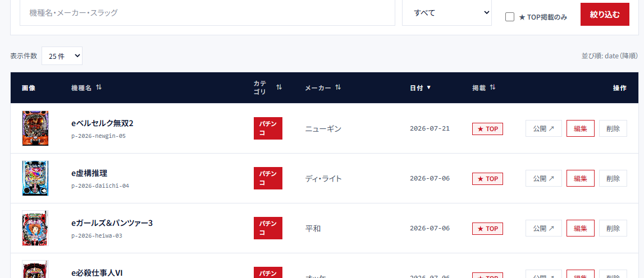Click 削除 for eガールズ&パンツァー3
The height and width of the screenshot is (278, 644).
point(613,228)
